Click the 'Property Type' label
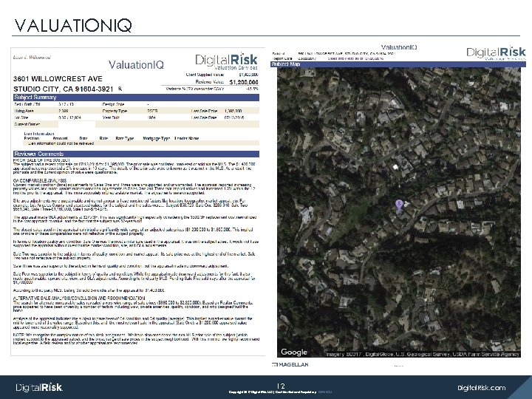 (115, 111)
